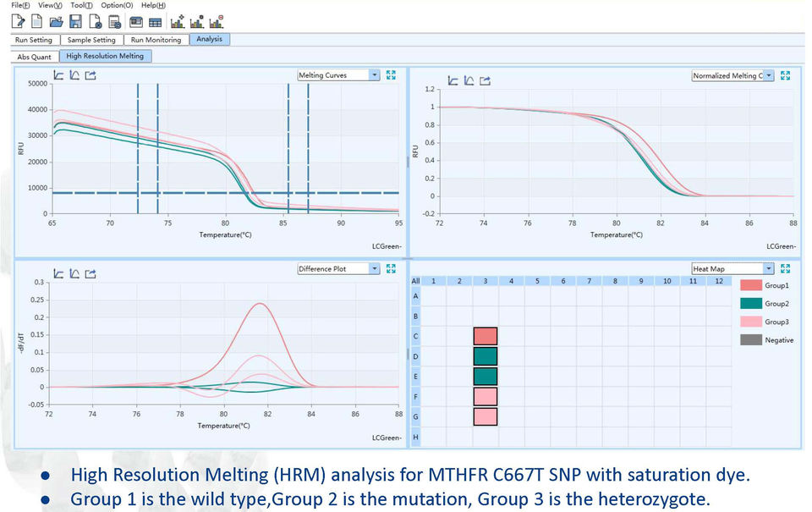Click the remove analysis chart icon
The width and height of the screenshot is (812, 512).
[x=217, y=20]
